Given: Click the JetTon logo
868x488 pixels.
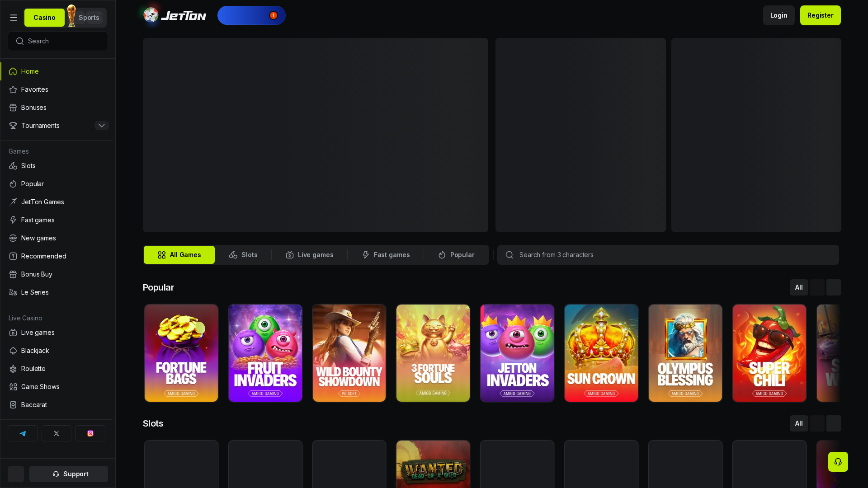Looking at the screenshot, I should [175, 15].
